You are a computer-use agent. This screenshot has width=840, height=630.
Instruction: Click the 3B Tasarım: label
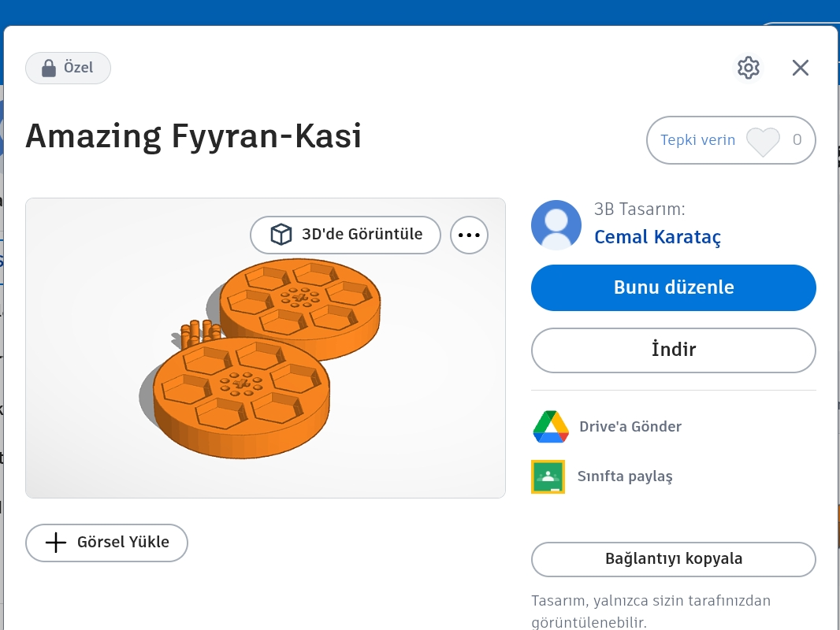pyautogui.click(x=640, y=209)
